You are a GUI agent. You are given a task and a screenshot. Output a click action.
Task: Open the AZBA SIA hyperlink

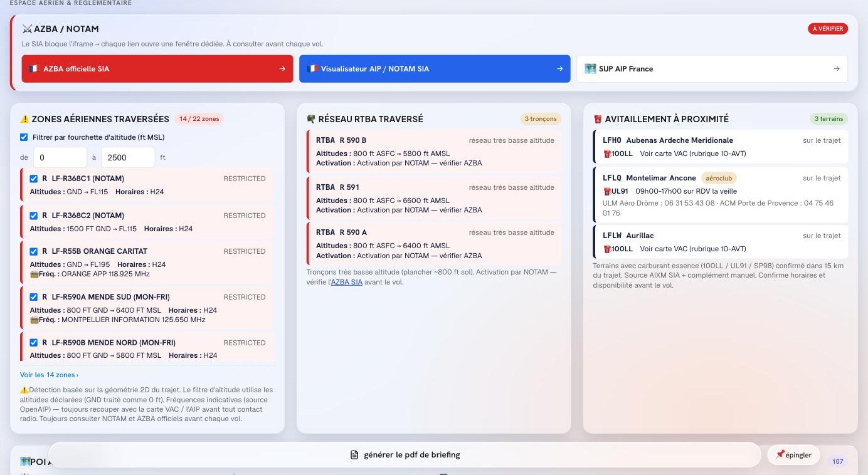[x=347, y=283]
